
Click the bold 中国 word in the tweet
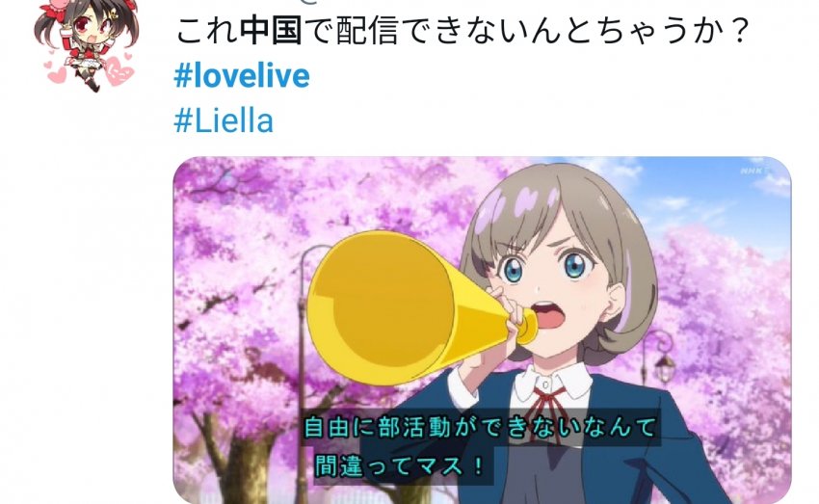tap(271, 32)
